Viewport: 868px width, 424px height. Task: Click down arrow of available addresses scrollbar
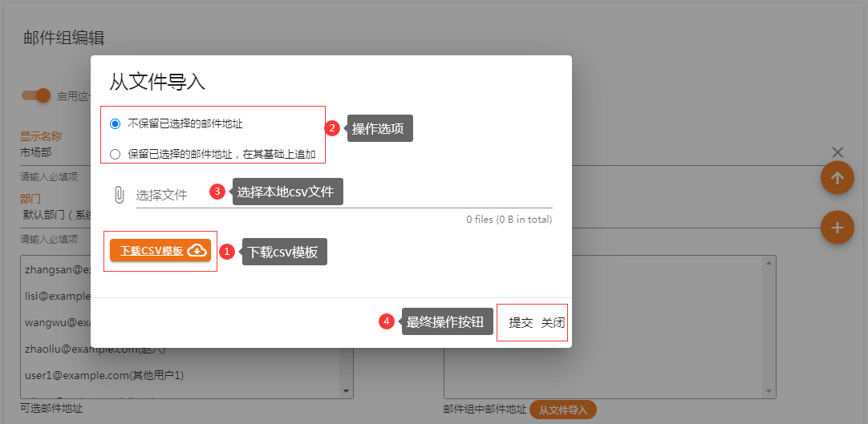[x=347, y=391]
